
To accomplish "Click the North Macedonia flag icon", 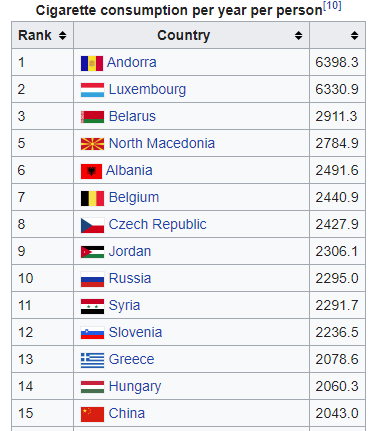I will (92, 144).
